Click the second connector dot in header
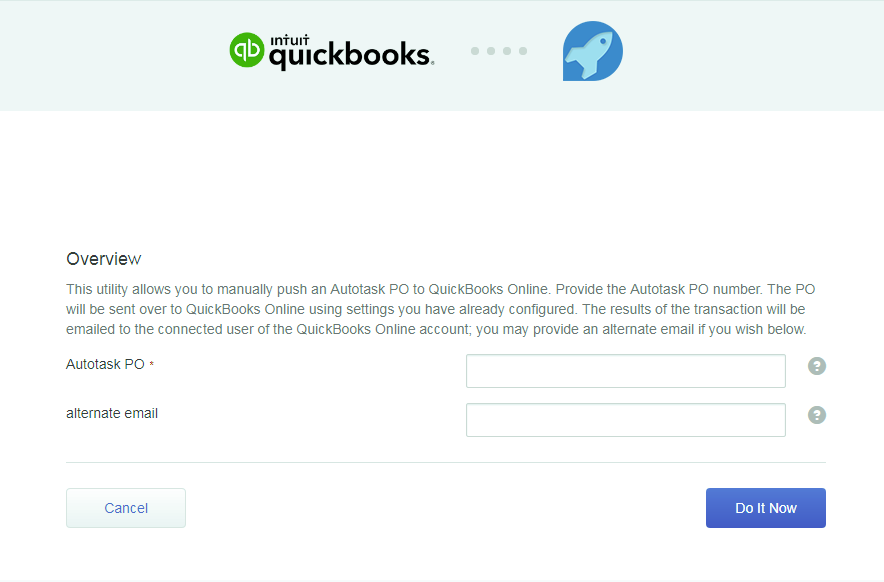Screen dimensions: 884x582 (491, 51)
